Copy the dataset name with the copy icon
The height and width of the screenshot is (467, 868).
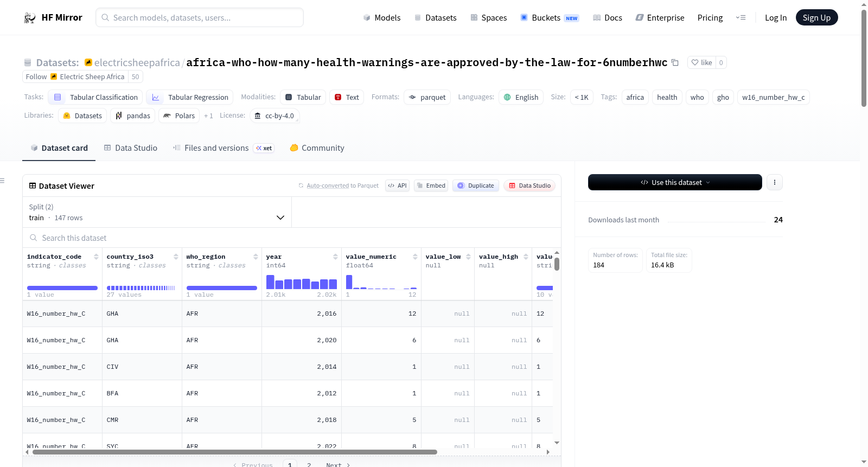[x=675, y=62]
